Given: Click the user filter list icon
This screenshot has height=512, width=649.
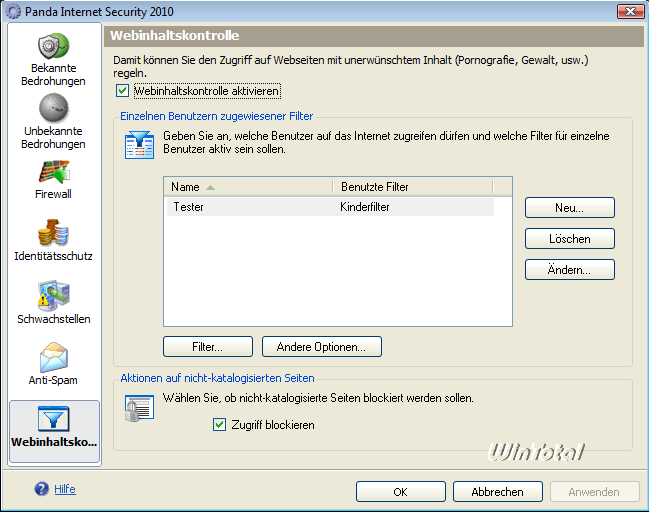Looking at the screenshot, I should tap(139, 145).
